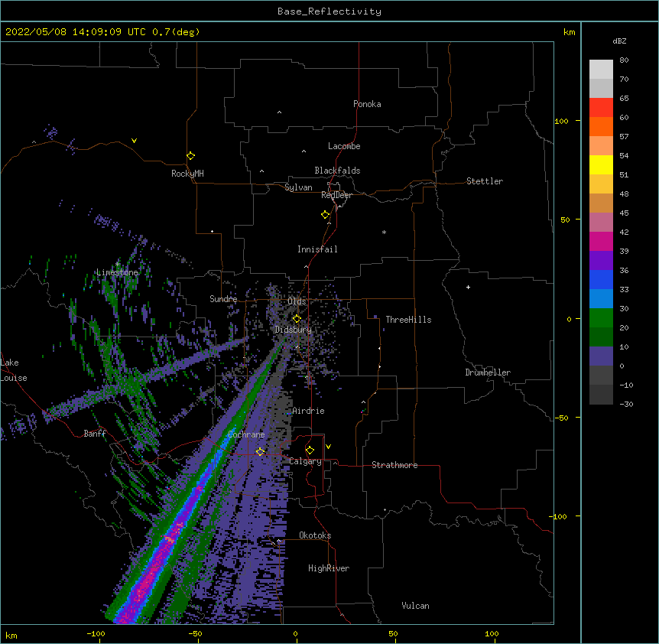659x644 pixels.
Task: Click the blue 36 dBZ legend swatch
Action: point(601,279)
